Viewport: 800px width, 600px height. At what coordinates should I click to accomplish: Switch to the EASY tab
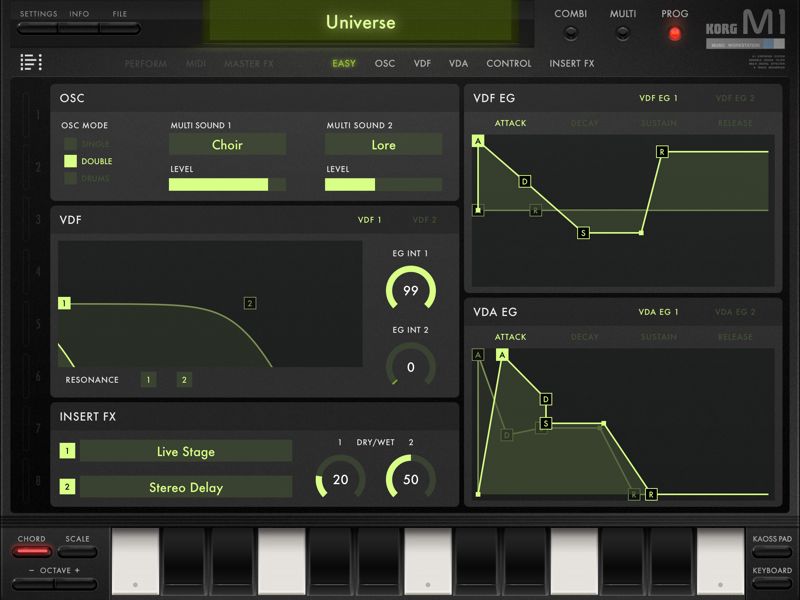[343, 63]
